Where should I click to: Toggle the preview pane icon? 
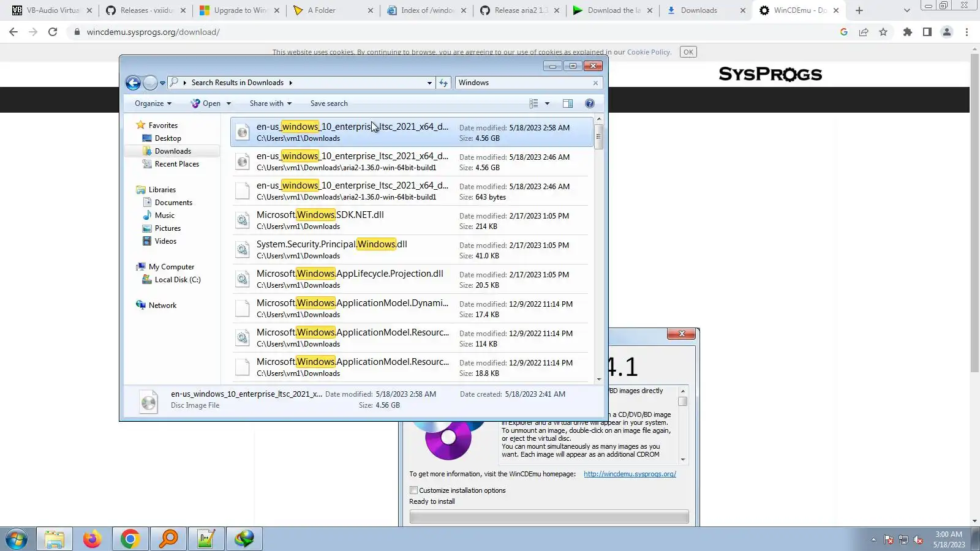[x=568, y=103]
